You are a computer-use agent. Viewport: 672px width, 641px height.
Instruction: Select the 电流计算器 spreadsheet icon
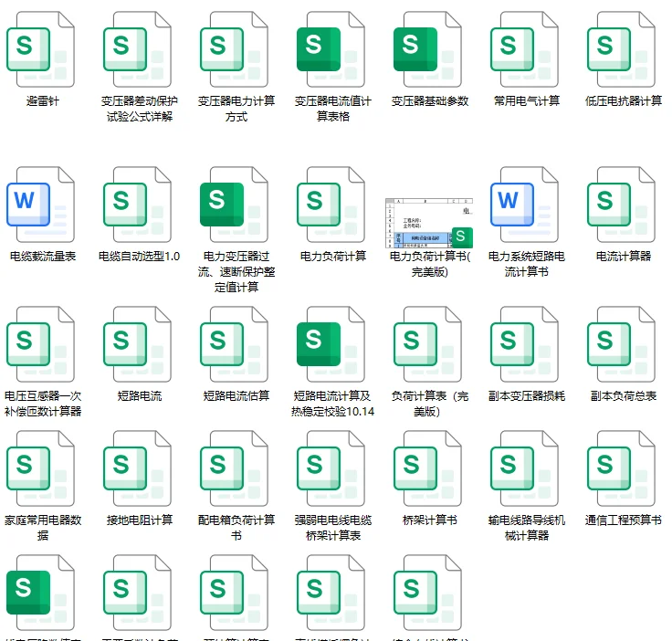pyautogui.click(x=622, y=205)
